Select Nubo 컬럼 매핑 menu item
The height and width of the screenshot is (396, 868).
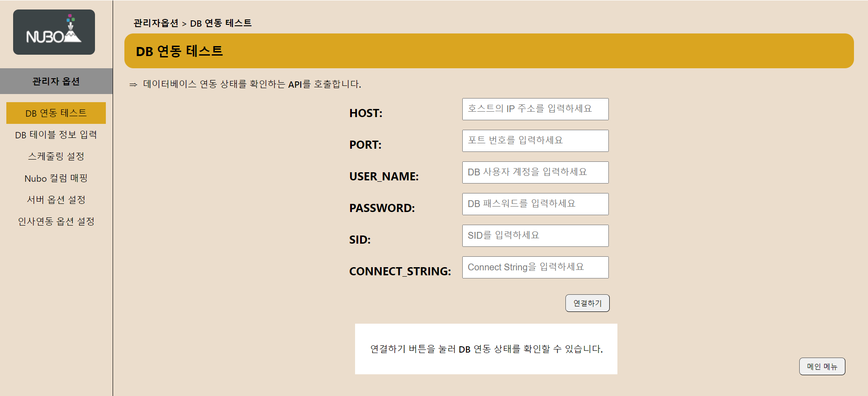[56, 178]
